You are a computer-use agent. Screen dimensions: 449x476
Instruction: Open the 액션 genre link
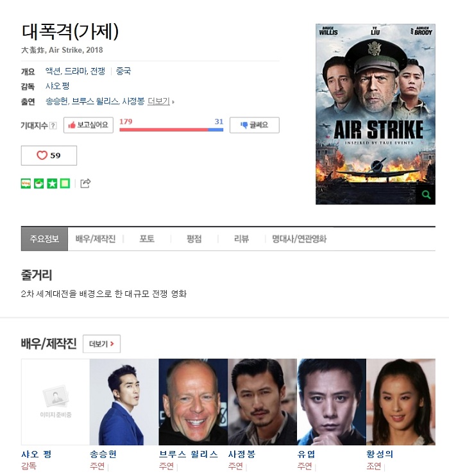pyautogui.click(x=53, y=71)
